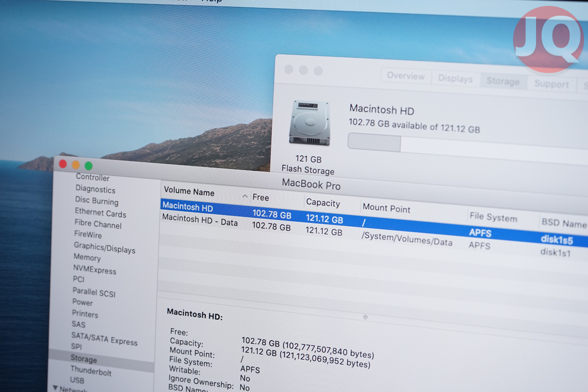
Task: Open USB in the sidebar
Action: coord(77,380)
